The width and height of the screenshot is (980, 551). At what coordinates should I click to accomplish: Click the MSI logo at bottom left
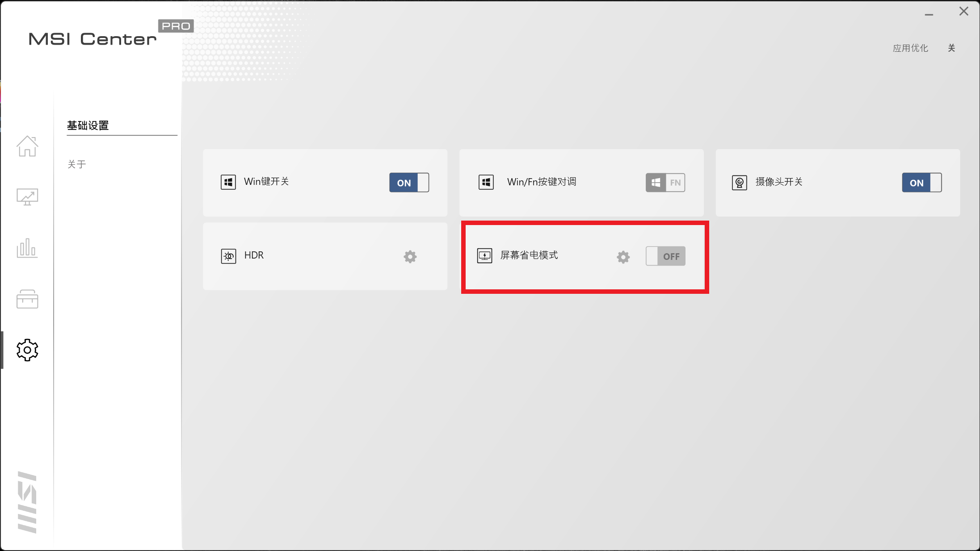pos(27,502)
